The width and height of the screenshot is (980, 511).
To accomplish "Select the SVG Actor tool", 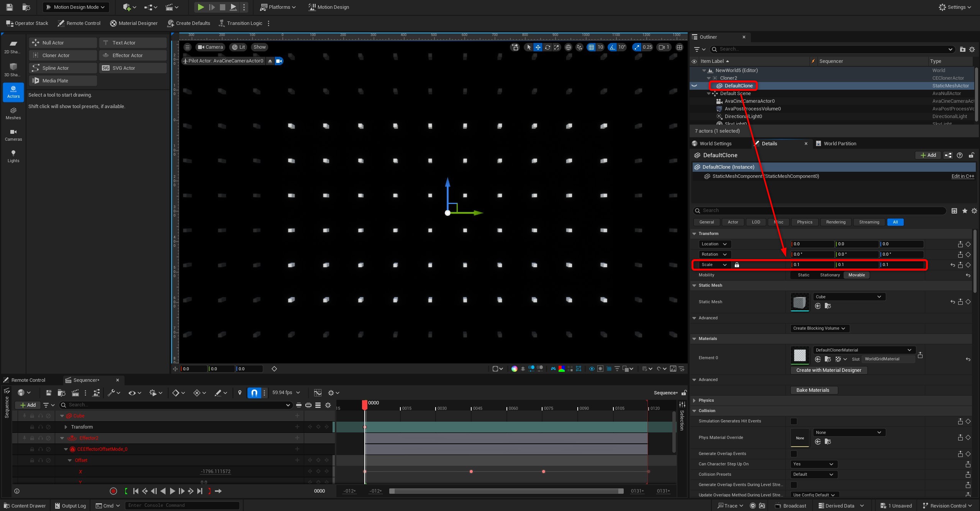I will coord(133,68).
